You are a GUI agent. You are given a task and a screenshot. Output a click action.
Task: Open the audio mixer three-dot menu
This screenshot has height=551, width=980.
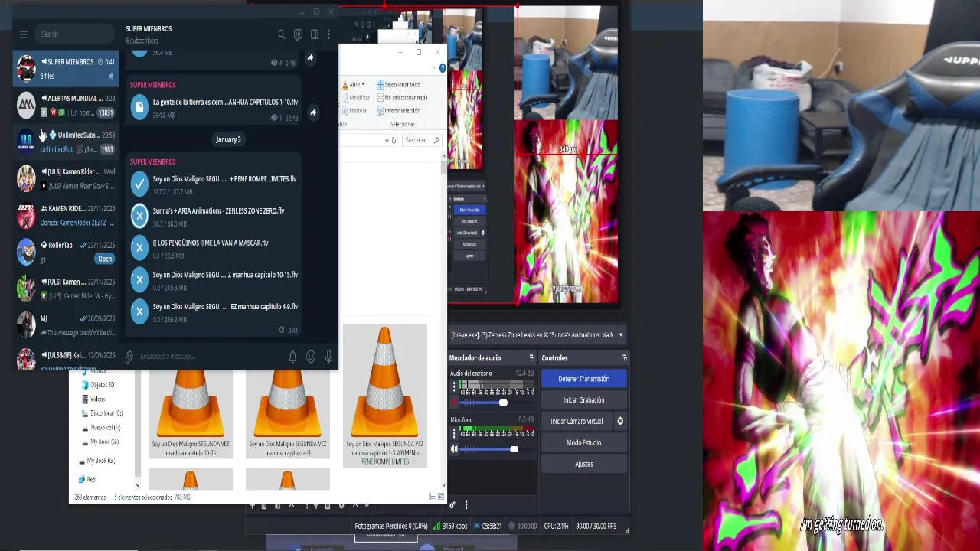pos(465,504)
